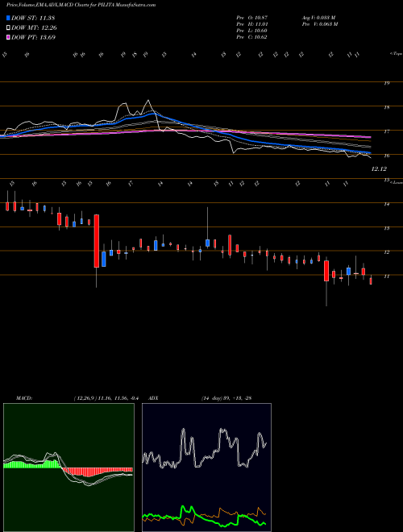
Task: Click the MACD parameters '(12,26,9)' values text
Action: (x=106, y=398)
